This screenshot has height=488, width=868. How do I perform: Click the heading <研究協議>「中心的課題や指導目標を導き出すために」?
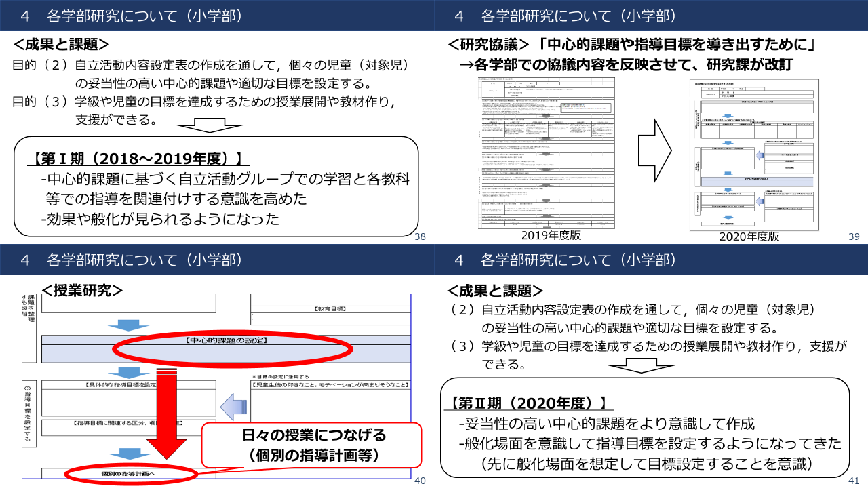coord(631,44)
